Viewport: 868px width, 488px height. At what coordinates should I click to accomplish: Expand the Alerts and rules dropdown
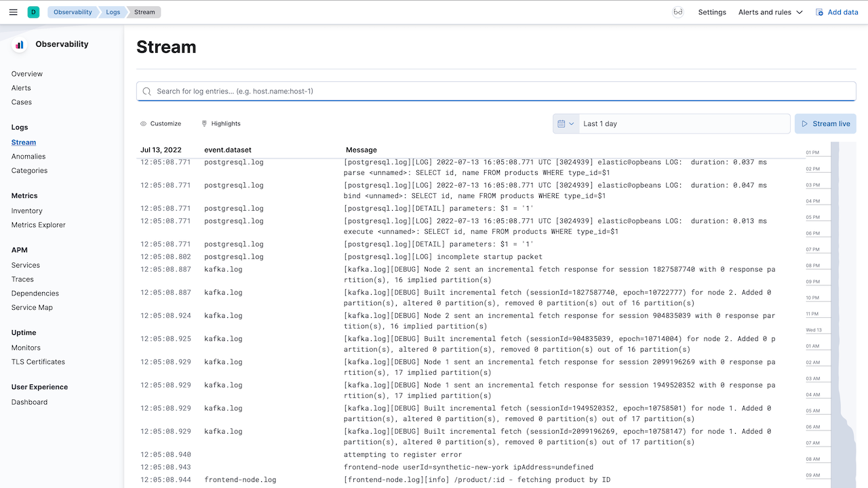click(770, 12)
